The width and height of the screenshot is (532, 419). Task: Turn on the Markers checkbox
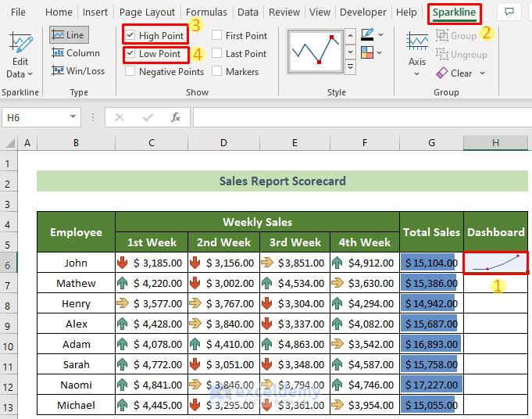(216, 72)
